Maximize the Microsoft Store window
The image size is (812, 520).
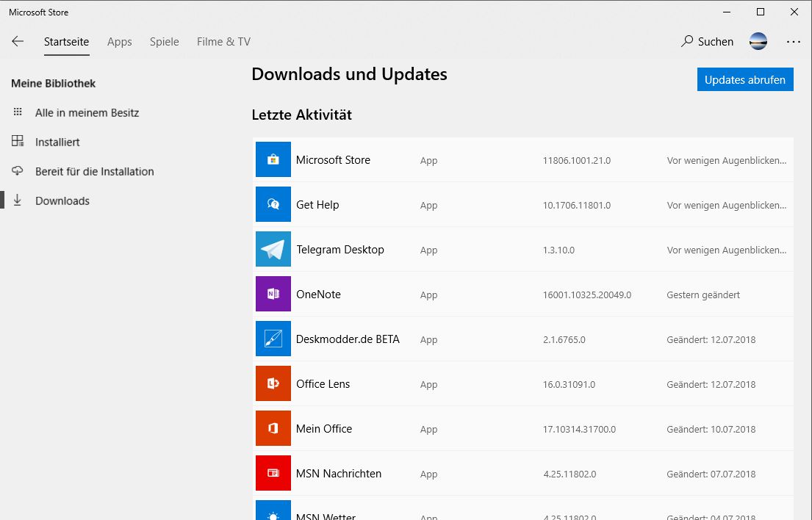pyautogui.click(x=761, y=12)
